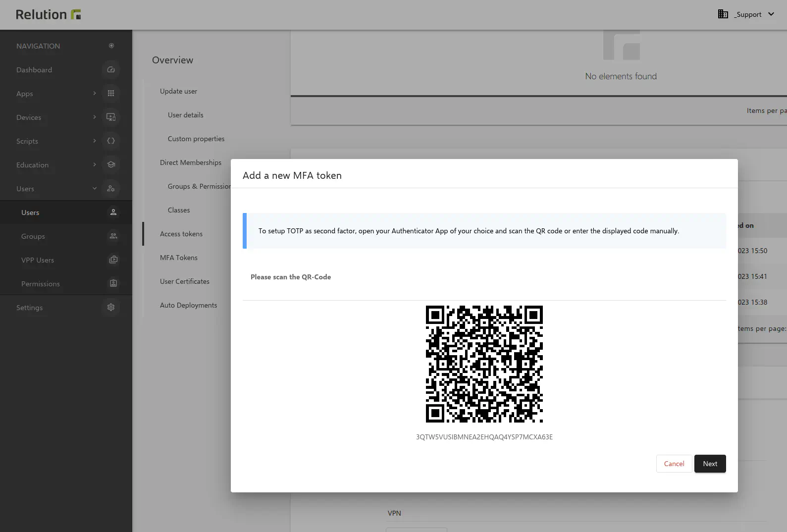Click the manual TOTP secret code text
The width and height of the screenshot is (787, 532).
point(484,437)
